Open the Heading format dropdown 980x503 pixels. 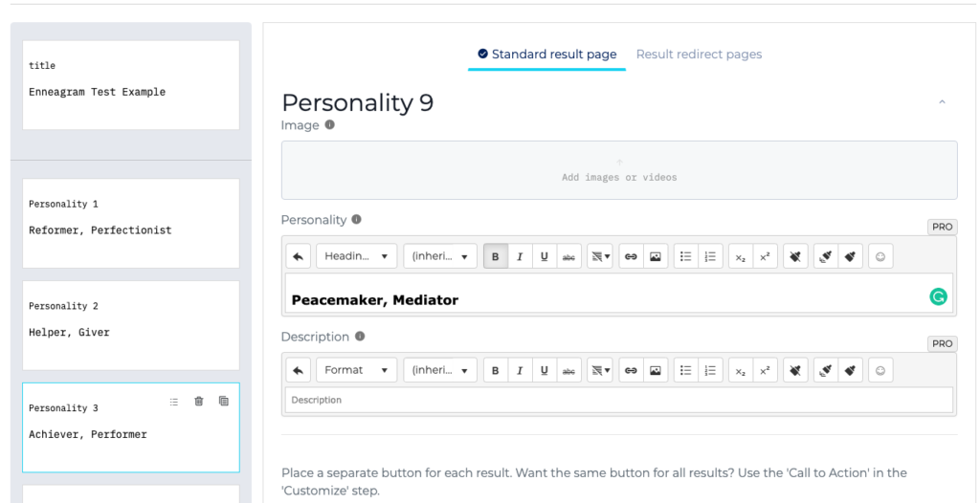(356, 256)
